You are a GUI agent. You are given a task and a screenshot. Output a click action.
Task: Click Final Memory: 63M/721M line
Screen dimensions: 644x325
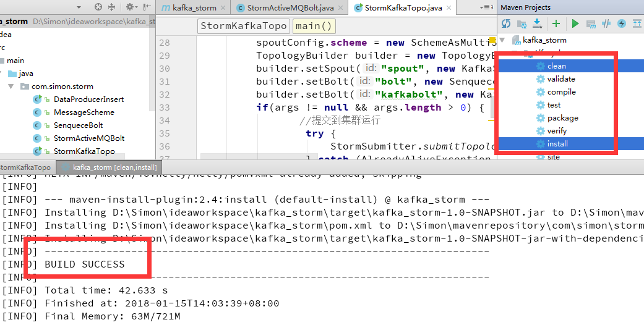click(112, 316)
